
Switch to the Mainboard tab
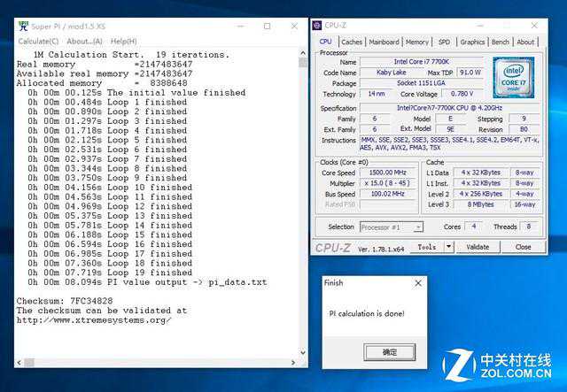[384, 42]
